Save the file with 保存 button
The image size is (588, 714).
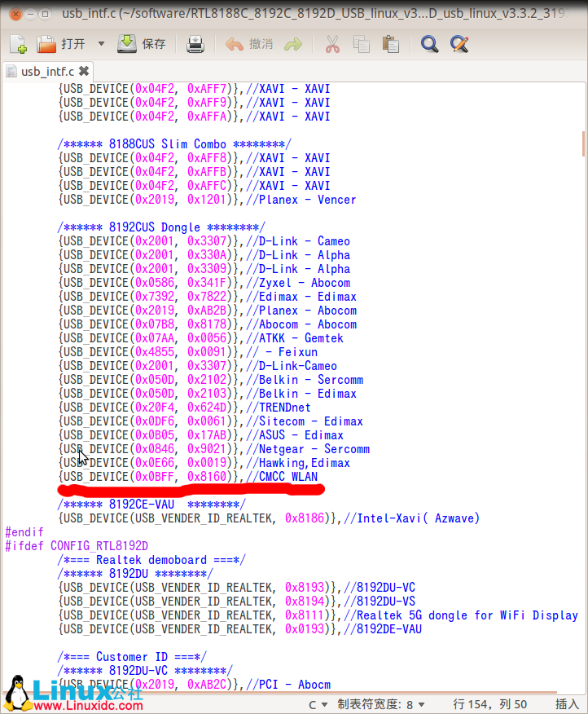click(x=142, y=44)
